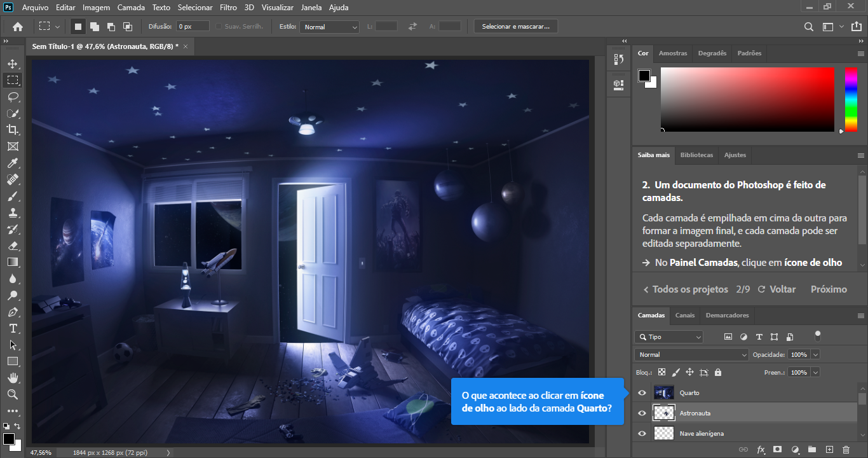Screen dimensions: 868x458
Task: Select the Eyedropper tool
Action: coord(13,163)
